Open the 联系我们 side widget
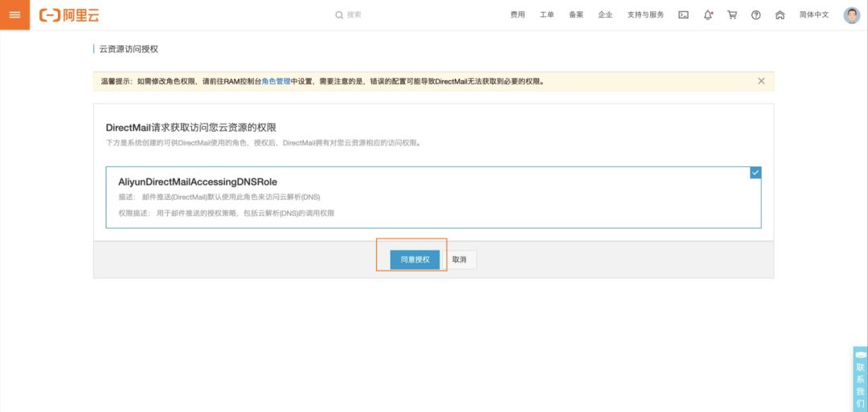Viewport: 868px width, 412px height. tap(860, 379)
